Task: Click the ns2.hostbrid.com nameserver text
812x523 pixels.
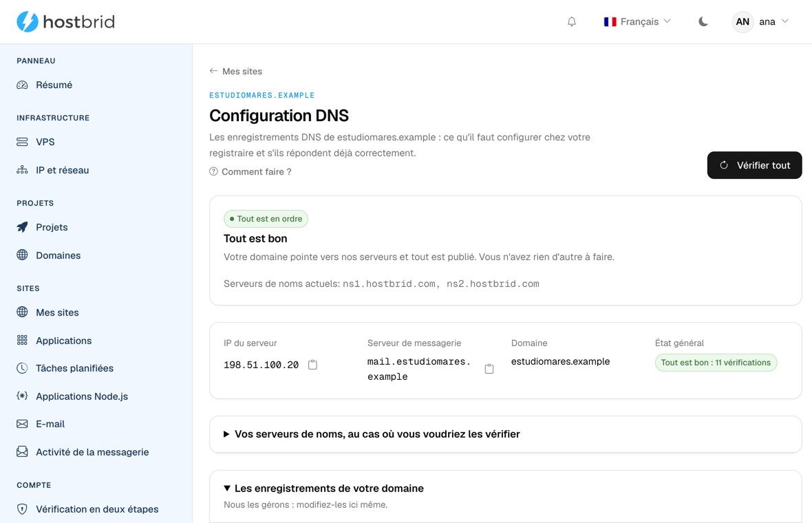Action: (493, 284)
